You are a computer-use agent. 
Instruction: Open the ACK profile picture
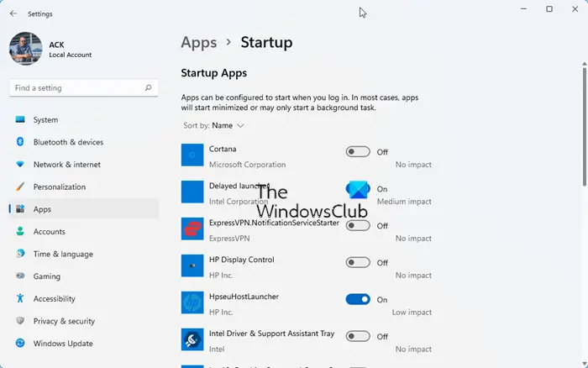(25, 49)
